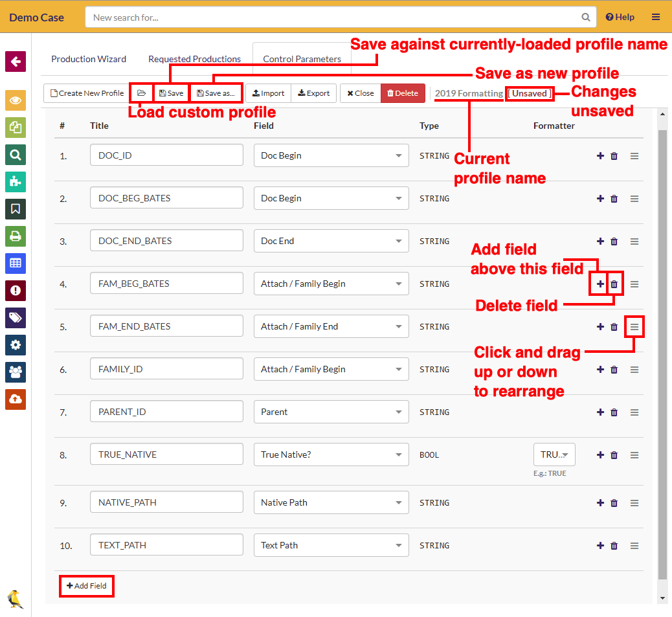Click the Add Field button
The image size is (672, 617).
[87, 586]
